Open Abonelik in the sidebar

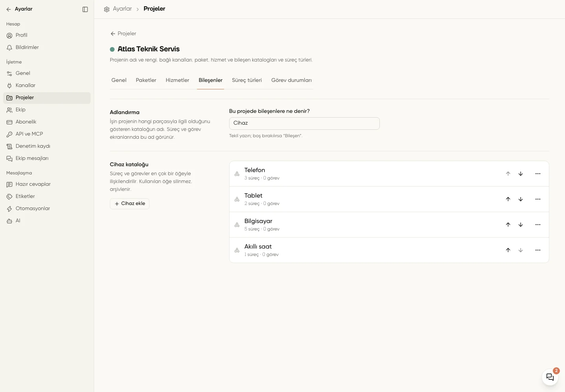point(47,122)
